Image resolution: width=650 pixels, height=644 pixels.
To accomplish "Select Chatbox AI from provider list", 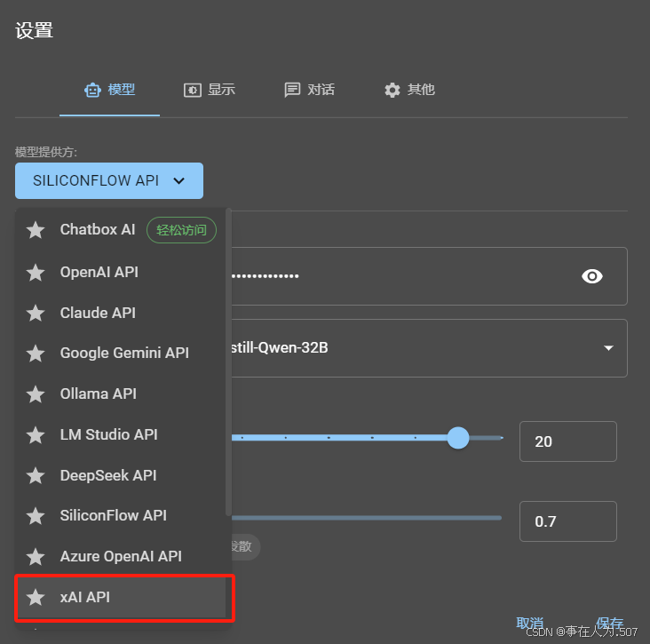I will click(x=121, y=230).
